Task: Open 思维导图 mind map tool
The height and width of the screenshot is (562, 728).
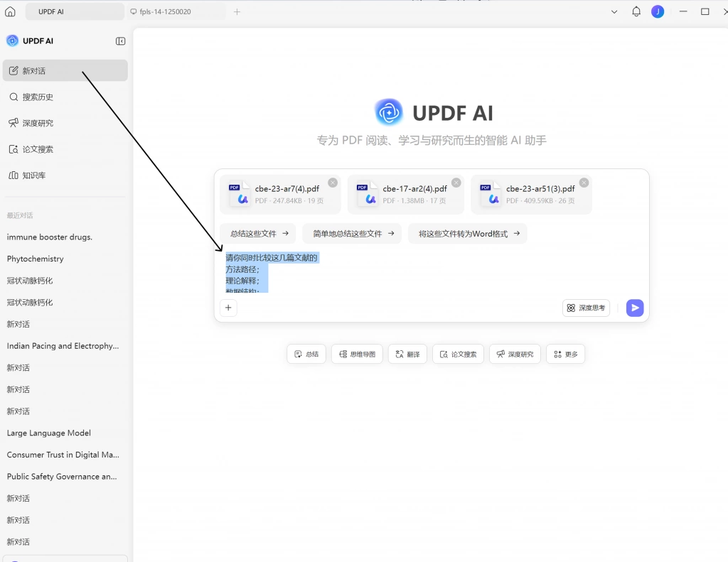Action: [x=357, y=354]
